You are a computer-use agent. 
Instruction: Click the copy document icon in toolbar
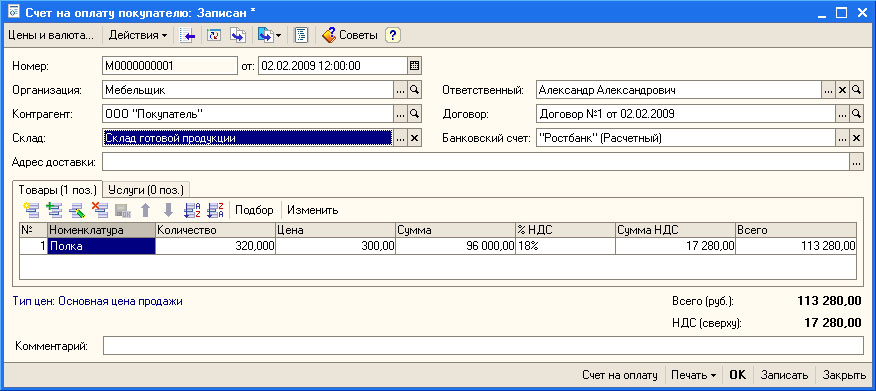tap(239, 35)
